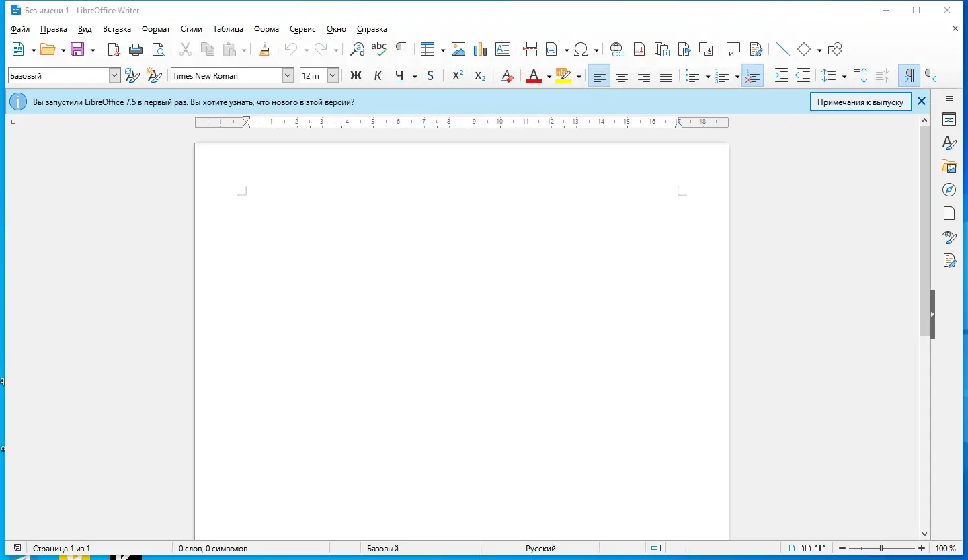
Task: Select the Clone Formatting tool
Action: (264, 49)
